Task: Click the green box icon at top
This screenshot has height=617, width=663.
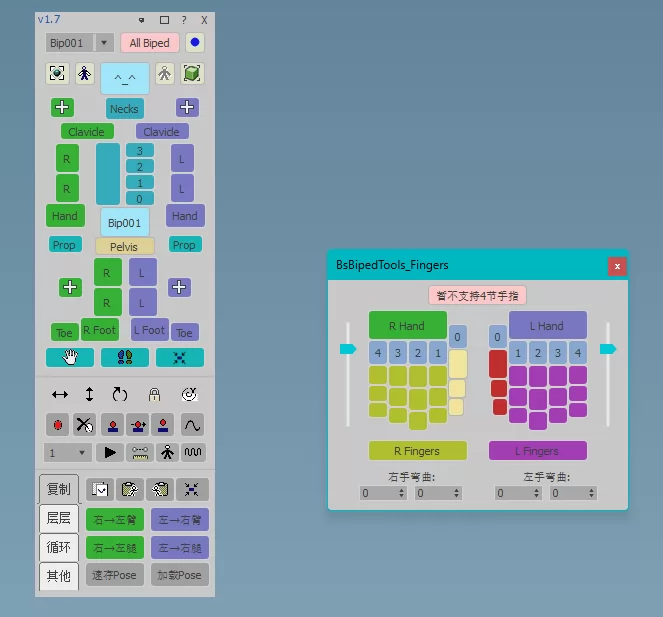Action: (192, 74)
